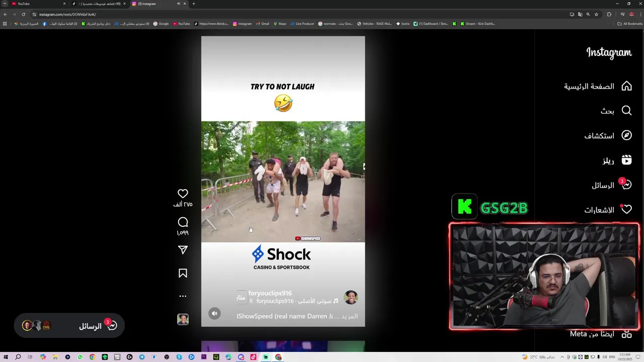Viewport: 644px width, 362px height.
Task: Share the reel via paper plane icon
Action: [183, 250]
